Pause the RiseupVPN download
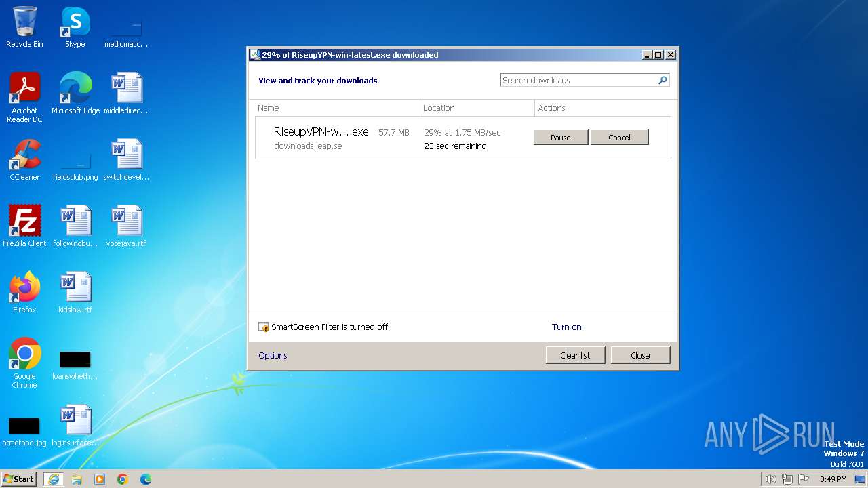This screenshot has height=488, width=868. tap(561, 138)
